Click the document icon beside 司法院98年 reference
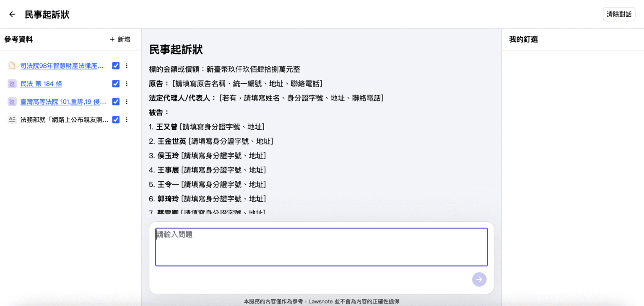Image resolution: width=644 pixels, height=306 pixels. click(12, 66)
